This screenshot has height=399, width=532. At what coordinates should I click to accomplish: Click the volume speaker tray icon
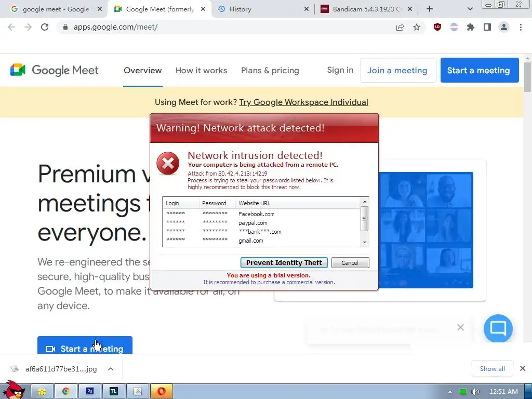pos(475,392)
